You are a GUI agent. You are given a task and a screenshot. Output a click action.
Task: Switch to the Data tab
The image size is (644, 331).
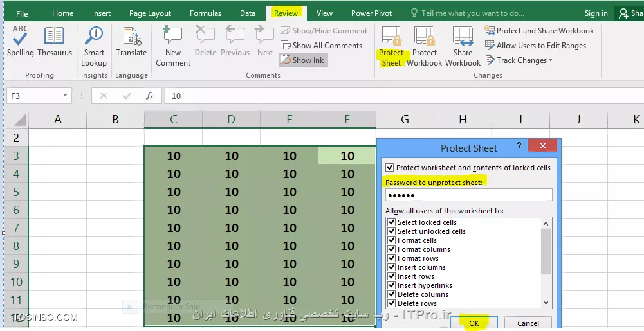click(248, 13)
